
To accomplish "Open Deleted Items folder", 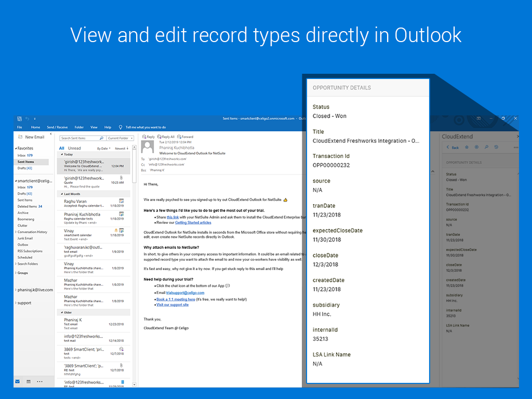I will pos(30,206).
